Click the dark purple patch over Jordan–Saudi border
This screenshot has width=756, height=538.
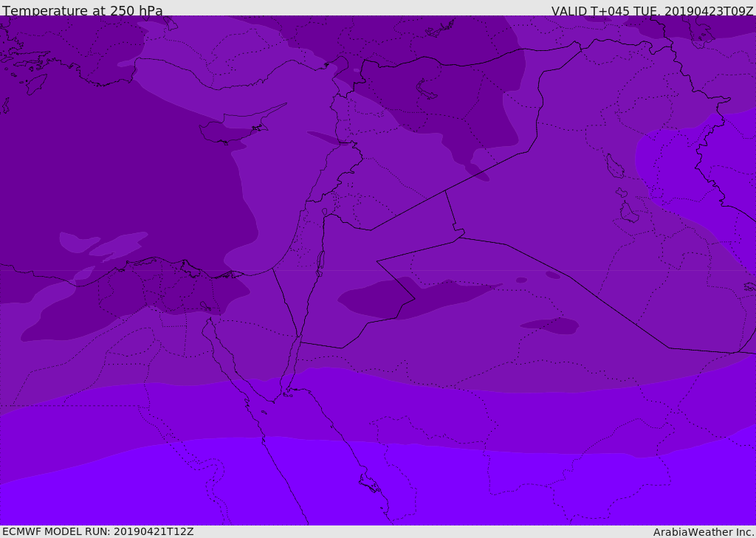tap(415, 298)
